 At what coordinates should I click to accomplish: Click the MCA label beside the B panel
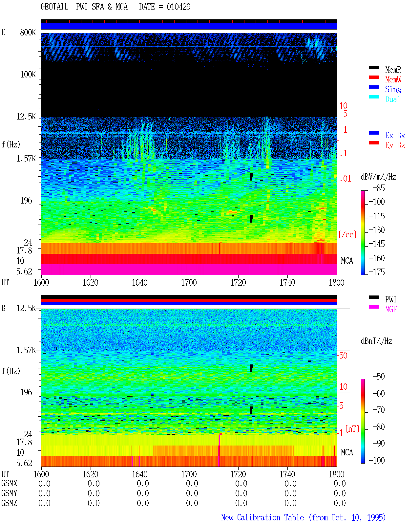[347, 452]
